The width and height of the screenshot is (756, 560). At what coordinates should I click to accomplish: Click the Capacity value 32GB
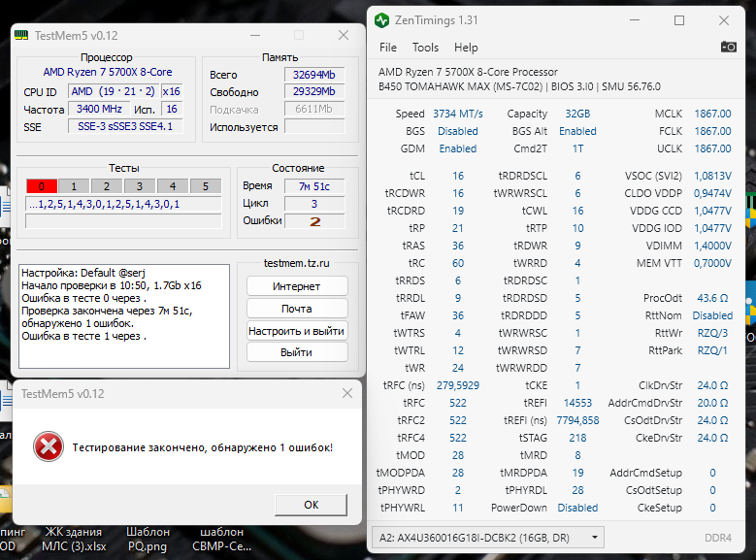[x=577, y=114]
